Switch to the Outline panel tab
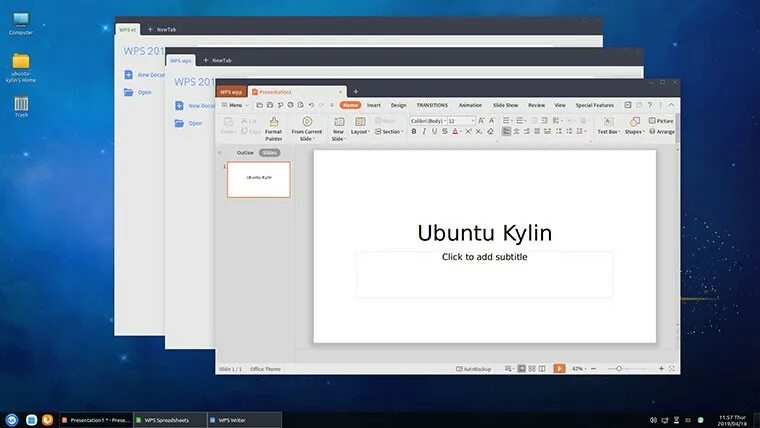 coord(245,153)
